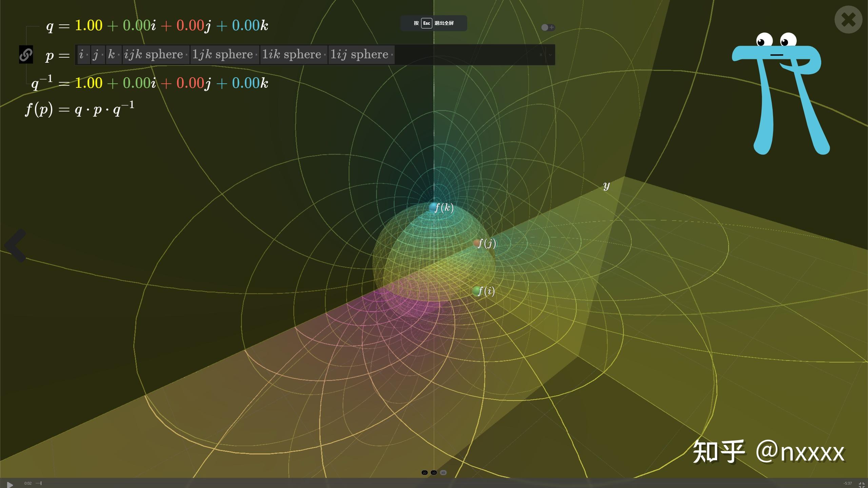This screenshot has width=868, height=488.
Task: Click the elapsed time 0:02 label
Action: 28,483
